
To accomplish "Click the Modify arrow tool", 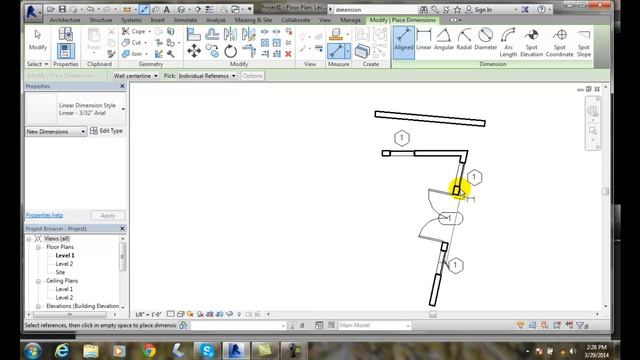I will 38,40.
